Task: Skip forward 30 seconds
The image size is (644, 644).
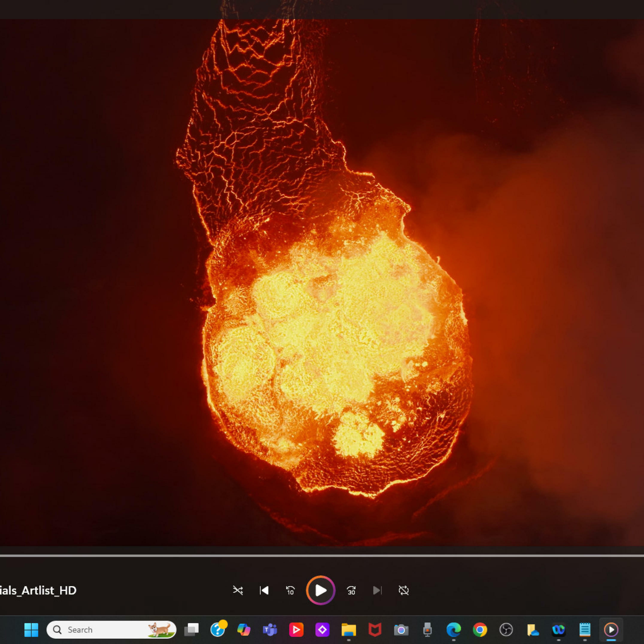Action: tap(351, 590)
